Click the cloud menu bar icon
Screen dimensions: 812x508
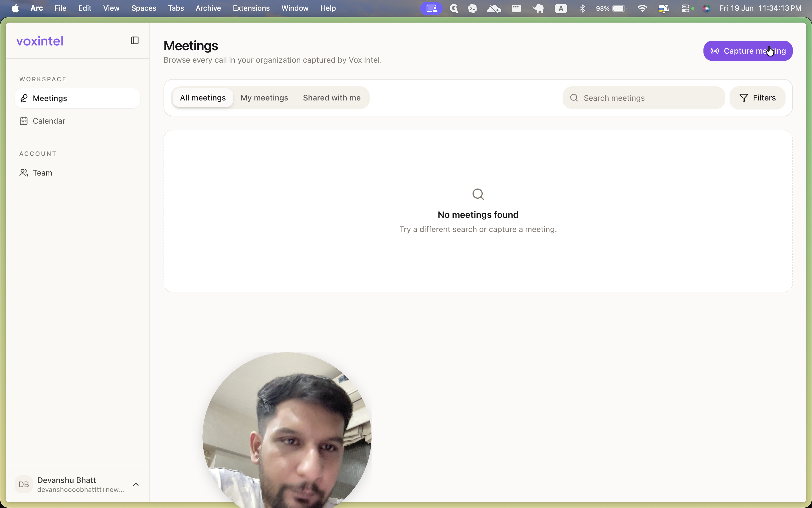coord(494,8)
